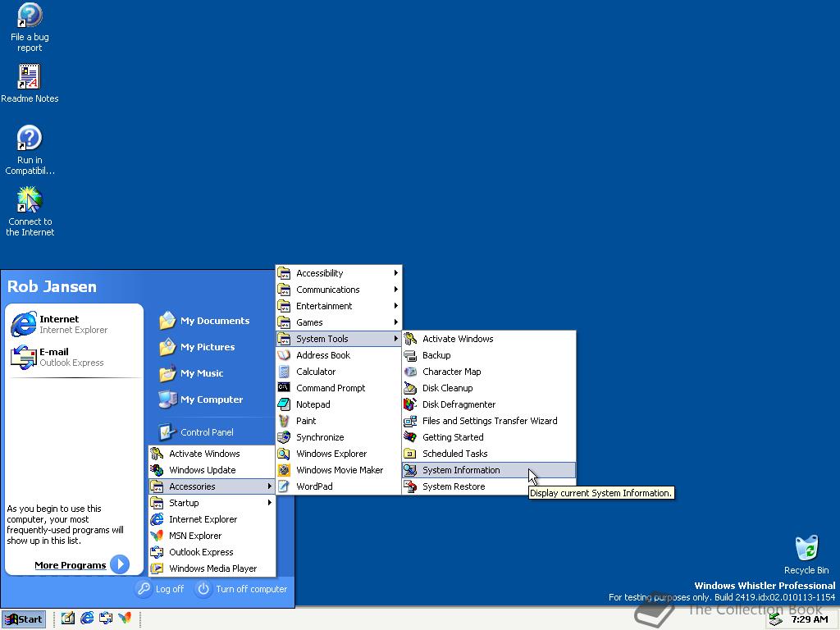This screenshot has height=630, width=840.
Task: Click the System Tools submenu arrow
Action: pos(396,339)
